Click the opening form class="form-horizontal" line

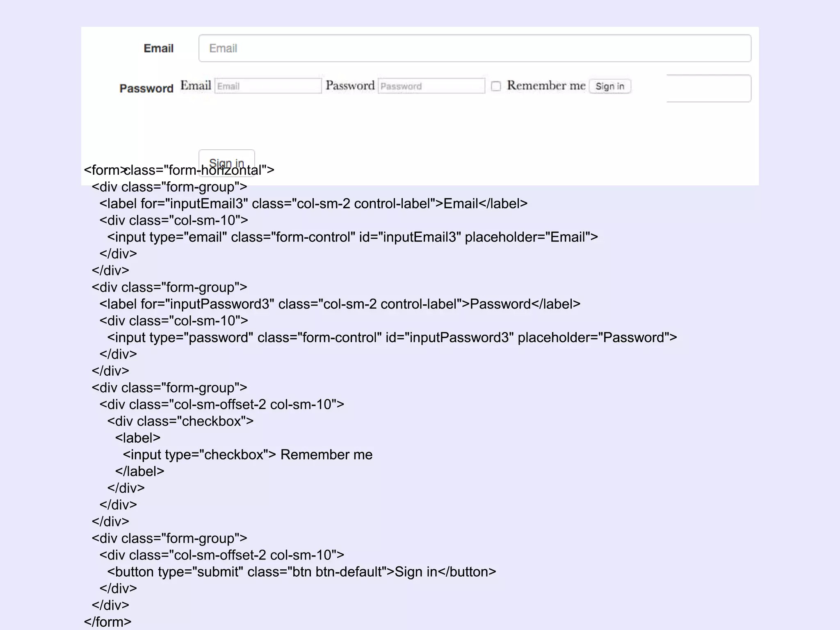179,170
